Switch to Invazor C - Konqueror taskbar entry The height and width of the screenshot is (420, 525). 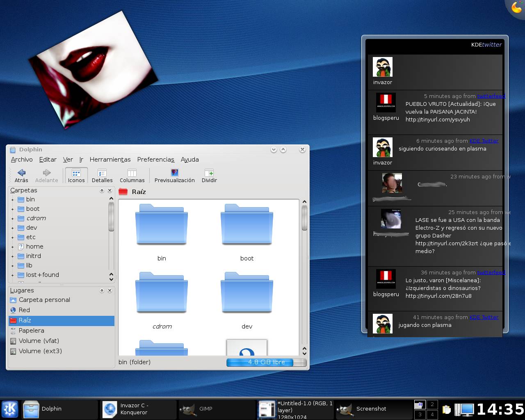coord(138,409)
